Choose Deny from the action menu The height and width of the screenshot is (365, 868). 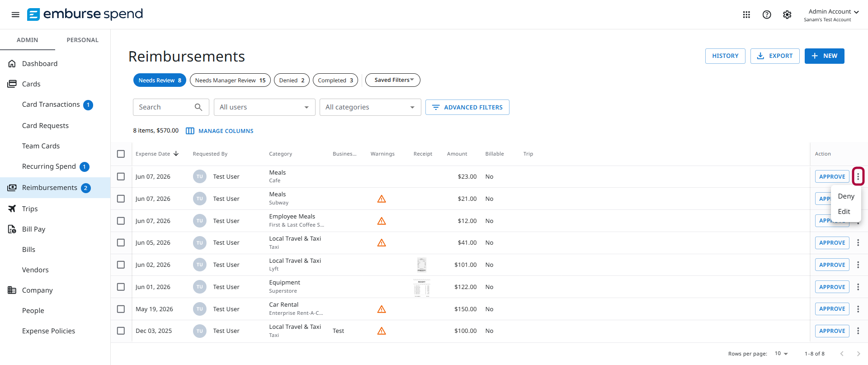click(846, 196)
